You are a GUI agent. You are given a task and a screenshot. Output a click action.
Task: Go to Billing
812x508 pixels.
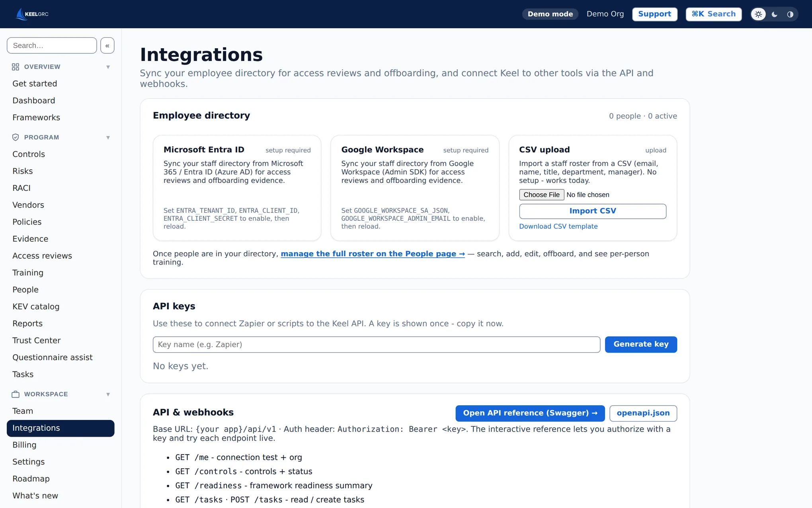click(x=61, y=445)
